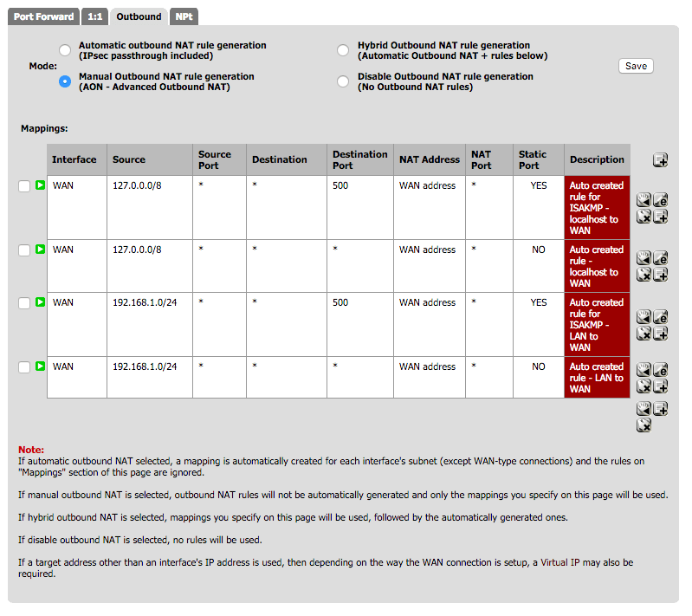Viewport: 692px width, 616px height.
Task: Click the Interface column header
Action: tap(77, 160)
